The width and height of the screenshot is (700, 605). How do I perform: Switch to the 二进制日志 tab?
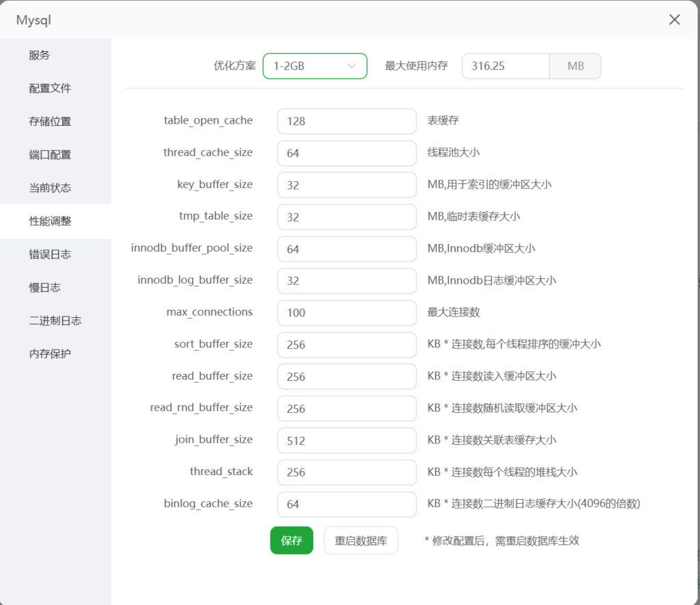pyautogui.click(x=55, y=321)
